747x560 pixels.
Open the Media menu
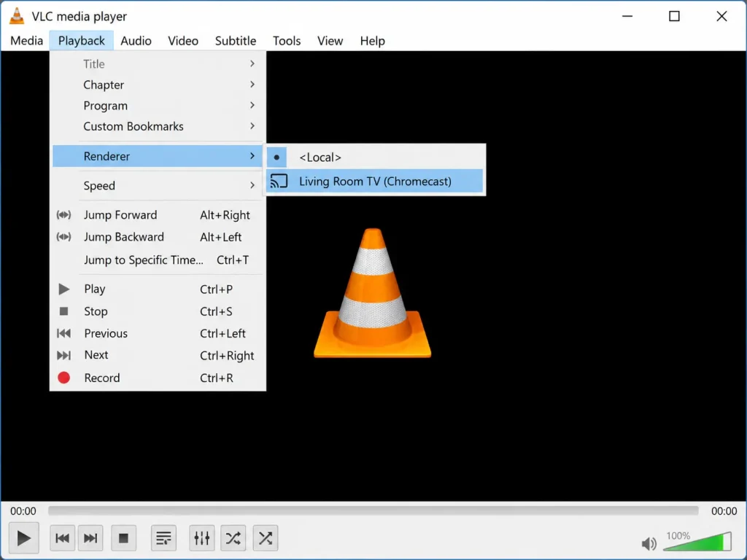(27, 41)
